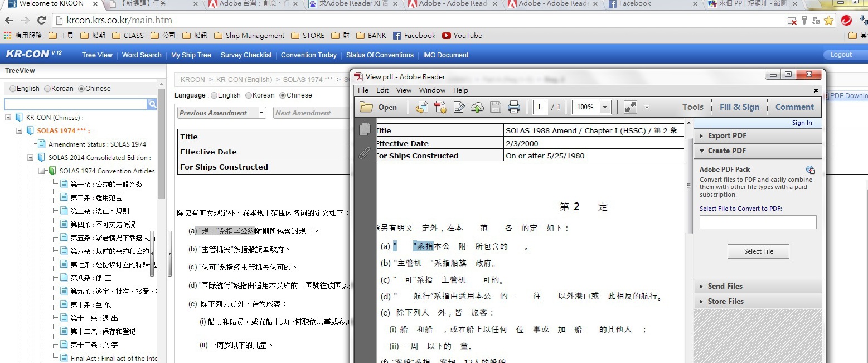Open the Tools pane in Reader
Screen dimensions: 868x363
[x=693, y=107]
